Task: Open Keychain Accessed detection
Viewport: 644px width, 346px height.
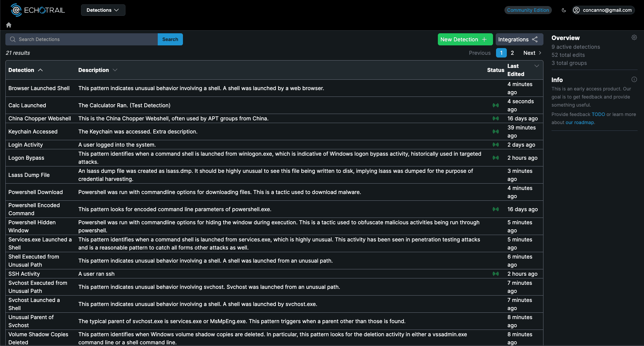Action: pyautogui.click(x=33, y=131)
